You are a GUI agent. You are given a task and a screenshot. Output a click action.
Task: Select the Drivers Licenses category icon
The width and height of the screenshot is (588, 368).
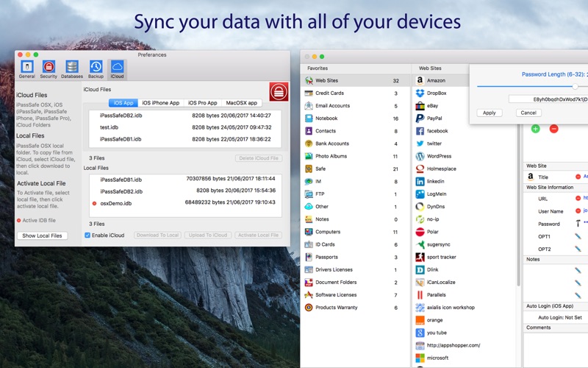click(309, 269)
